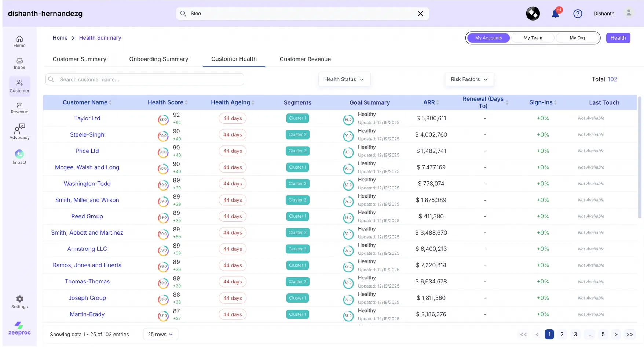Expand the Risk Factors dropdown
The image size is (644, 354).
469,79
